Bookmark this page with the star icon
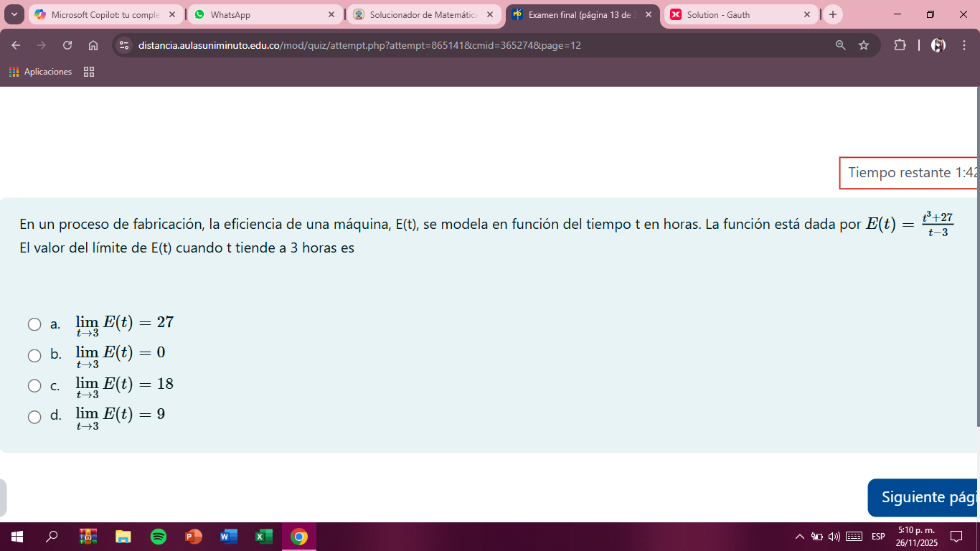 (864, 45)
